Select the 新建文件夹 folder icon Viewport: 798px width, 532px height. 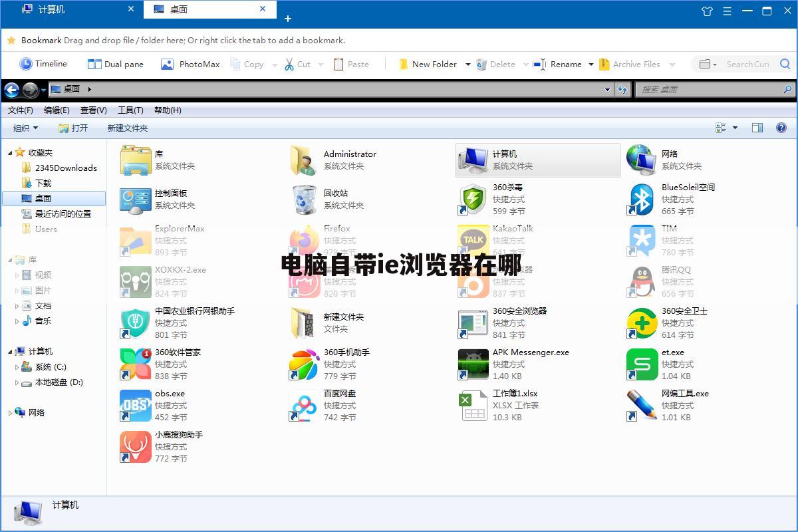point(305,323)
